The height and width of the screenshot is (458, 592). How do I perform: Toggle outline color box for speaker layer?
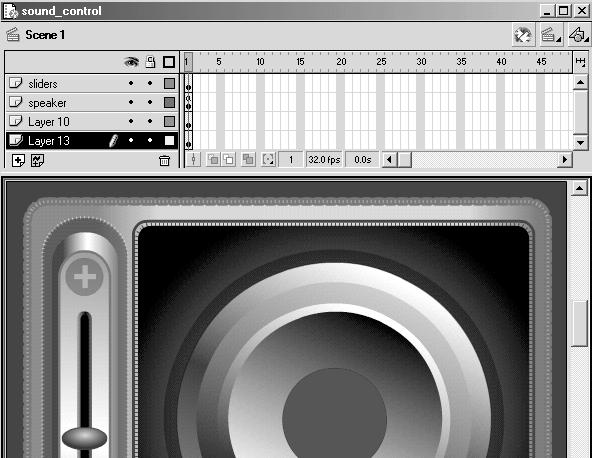(x=170, y=102)
